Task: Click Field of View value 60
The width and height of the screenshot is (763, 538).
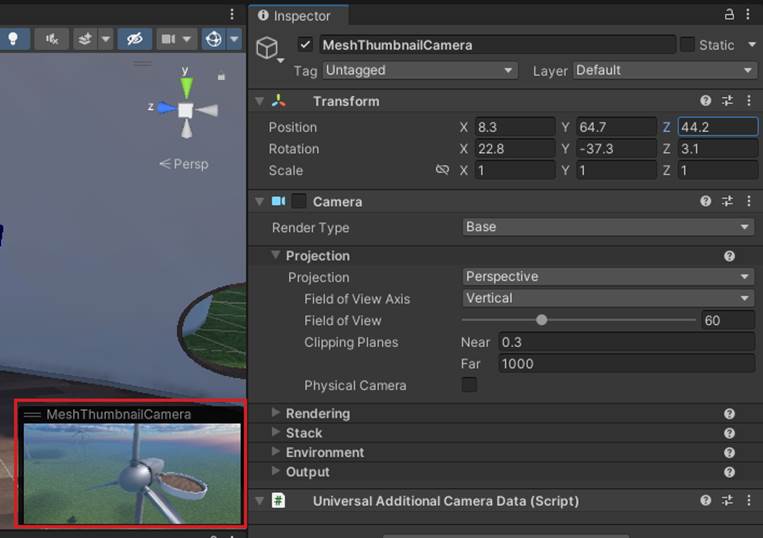Action: coord(727,320)
